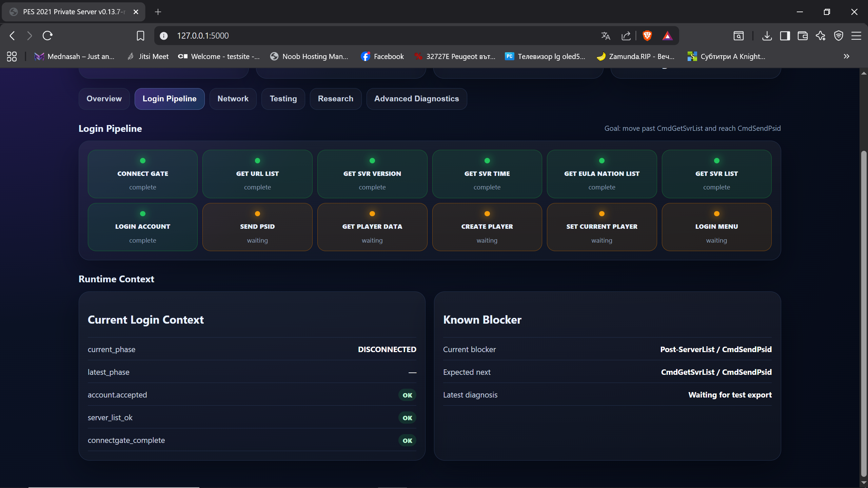
Task: Click the SEND PSID waiting card
Action: [x=257, y=227]
